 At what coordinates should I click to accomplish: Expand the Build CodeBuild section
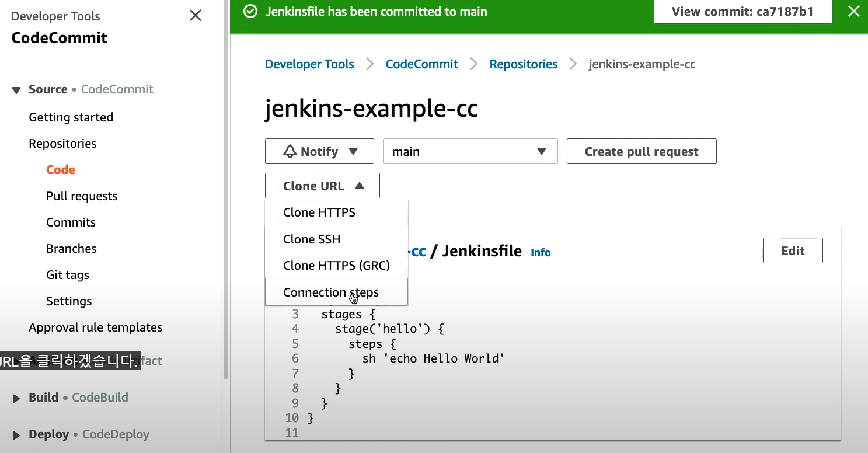16,398
